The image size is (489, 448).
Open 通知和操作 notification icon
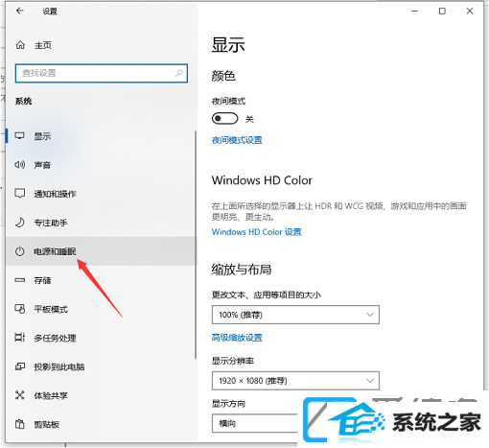click(x=20, y=194)
